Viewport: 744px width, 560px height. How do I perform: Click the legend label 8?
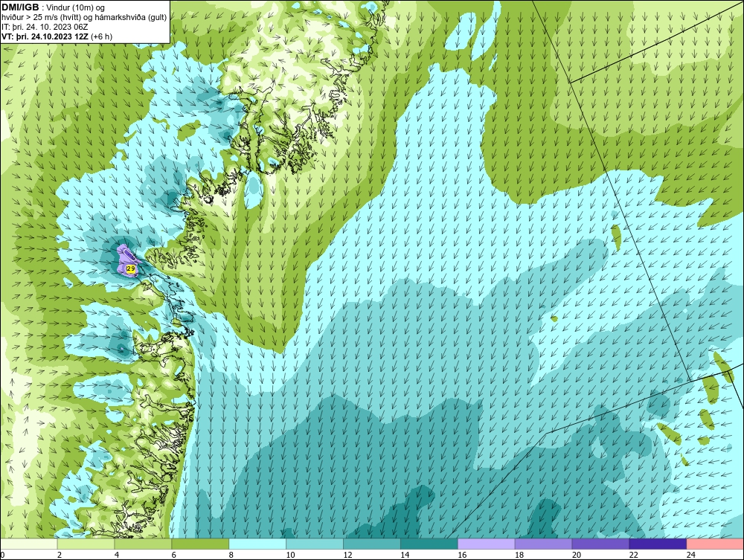point(231,555)
